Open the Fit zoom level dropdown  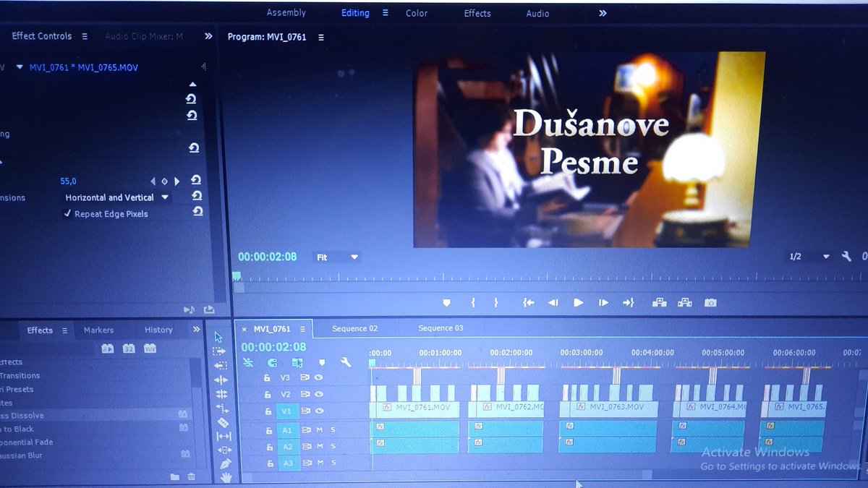[336, 257]
